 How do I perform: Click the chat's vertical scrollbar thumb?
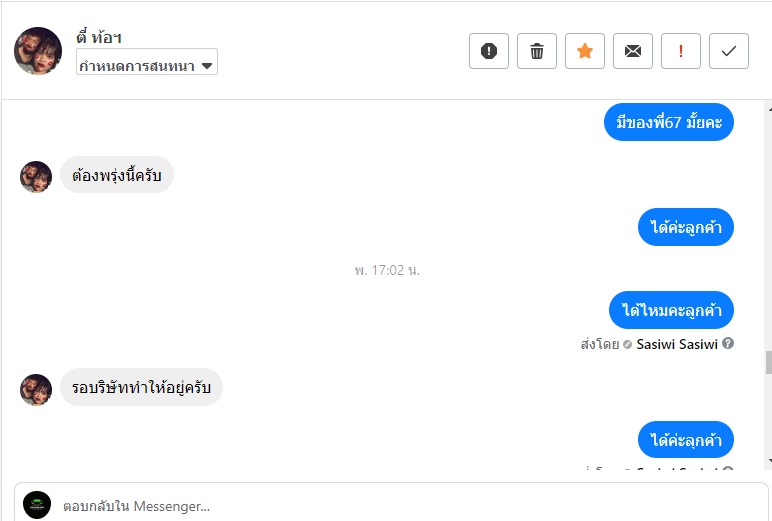(767, 361)
